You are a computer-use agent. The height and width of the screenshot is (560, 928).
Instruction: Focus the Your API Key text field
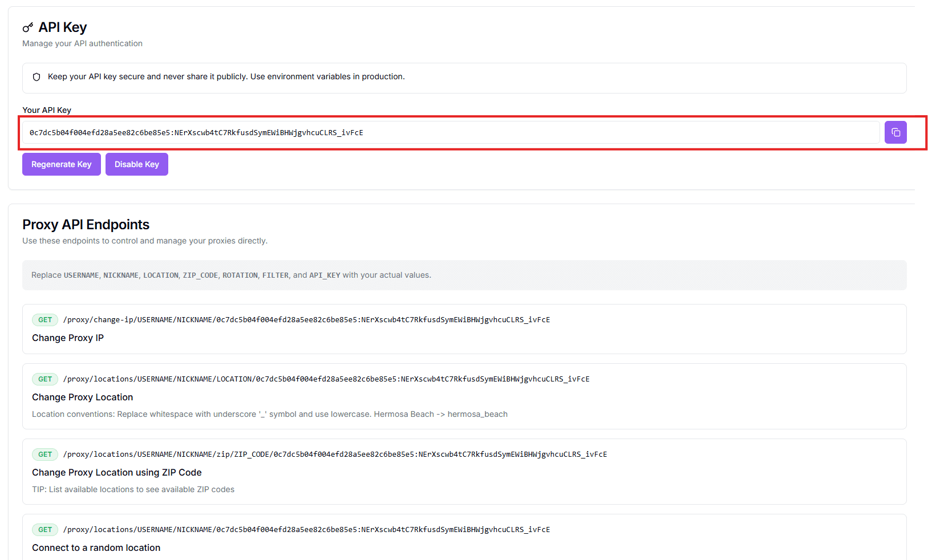pyautogui.click(x=451, y=132)
